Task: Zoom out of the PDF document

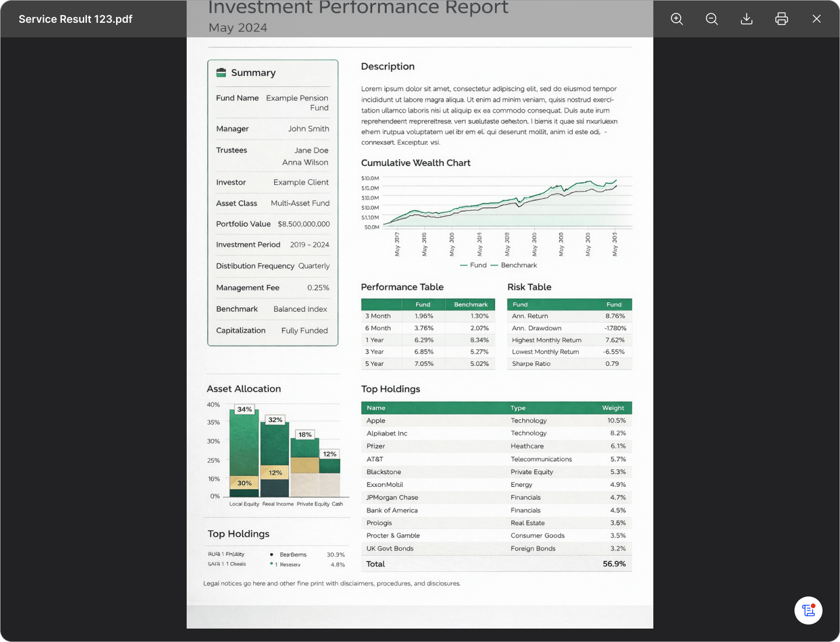Action: [x=712, y=19]
